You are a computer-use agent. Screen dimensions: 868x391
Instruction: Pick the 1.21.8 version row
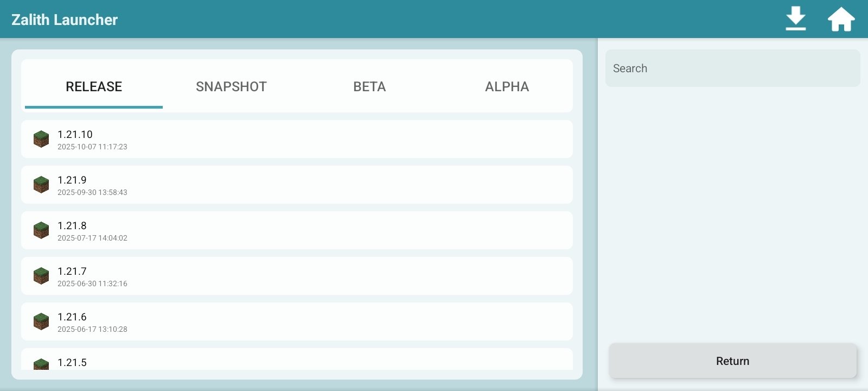297,230
